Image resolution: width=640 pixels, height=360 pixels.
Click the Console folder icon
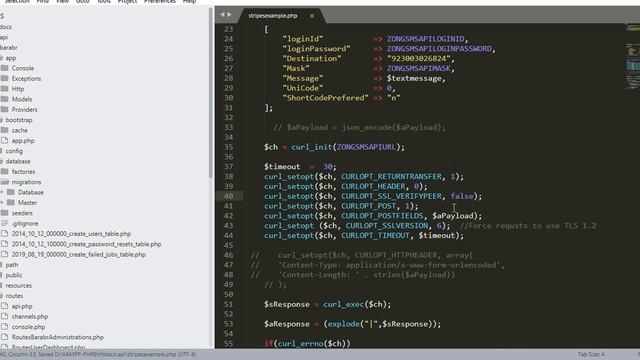(4, 68)
